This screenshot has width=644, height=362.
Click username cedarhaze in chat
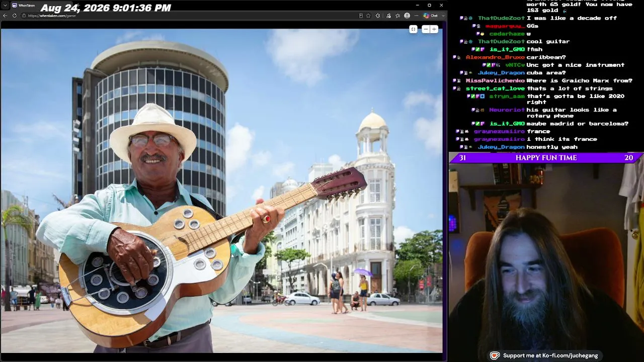coord(507,34)
